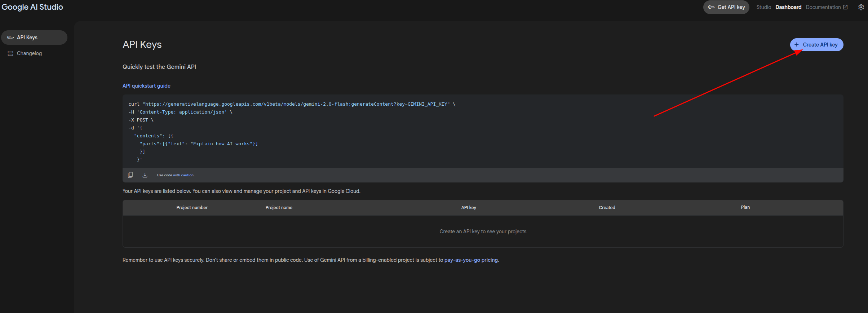868x313 pixels.
Task: Click the Project name column header
Action: (x=279, y=208)
